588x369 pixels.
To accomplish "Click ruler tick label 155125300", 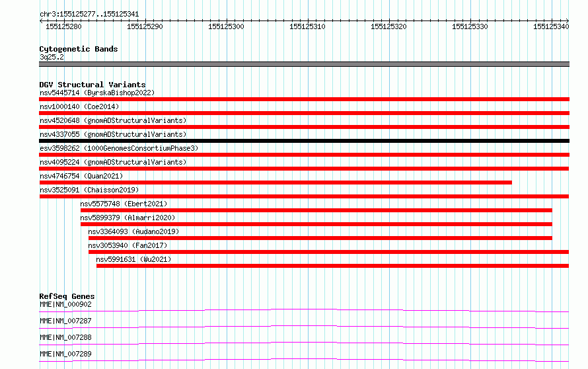I will 226,26.
